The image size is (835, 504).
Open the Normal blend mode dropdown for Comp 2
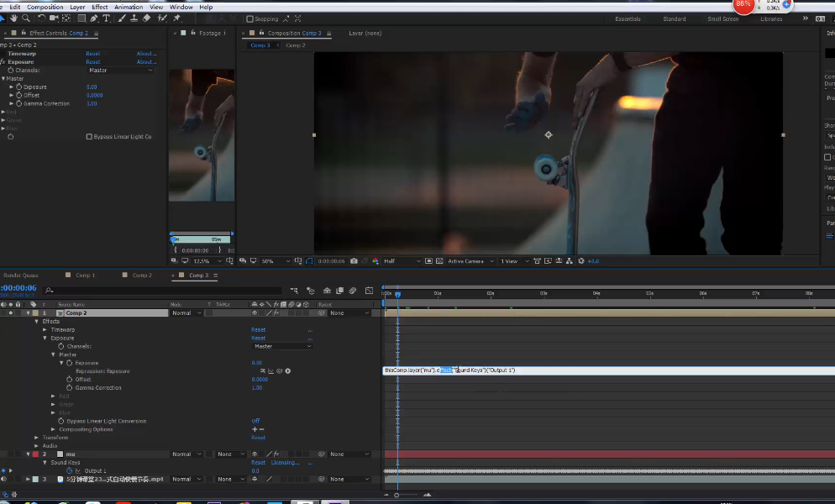point(186,313)
